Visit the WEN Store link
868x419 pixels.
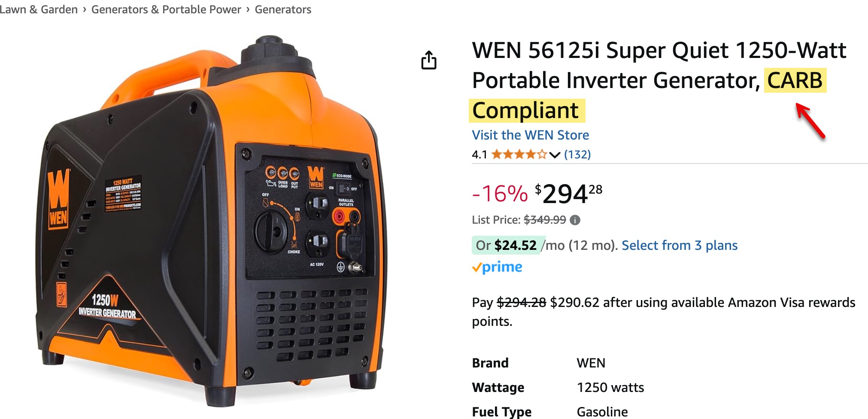(x=530, y=135)
